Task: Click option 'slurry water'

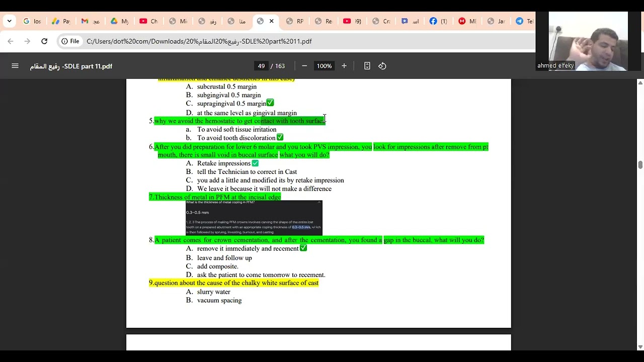Action: point(214,292)
